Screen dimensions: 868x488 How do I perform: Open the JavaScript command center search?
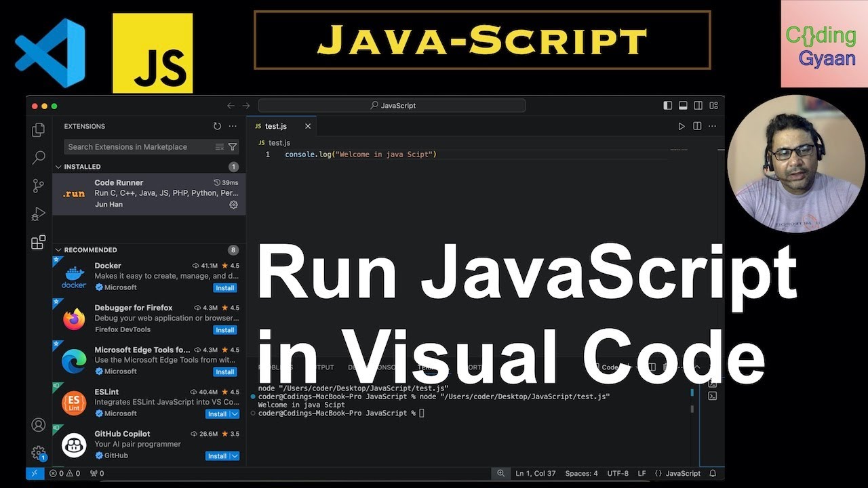coord(392,106)
